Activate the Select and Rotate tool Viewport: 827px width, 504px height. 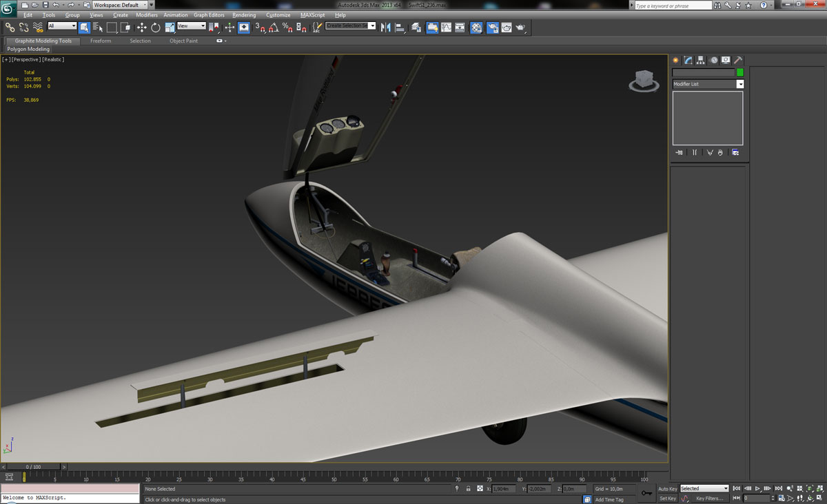tap(156, 28)
